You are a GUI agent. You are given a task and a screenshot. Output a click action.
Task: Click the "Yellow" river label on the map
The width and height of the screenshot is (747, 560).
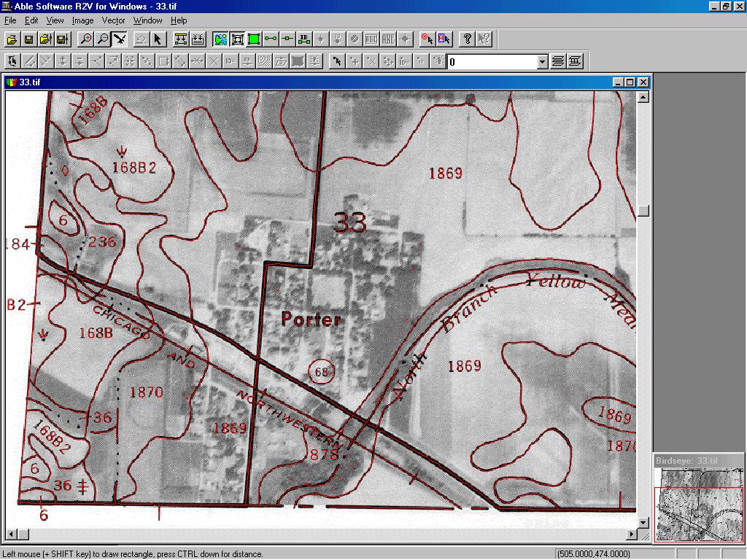[x=555, y=281]
